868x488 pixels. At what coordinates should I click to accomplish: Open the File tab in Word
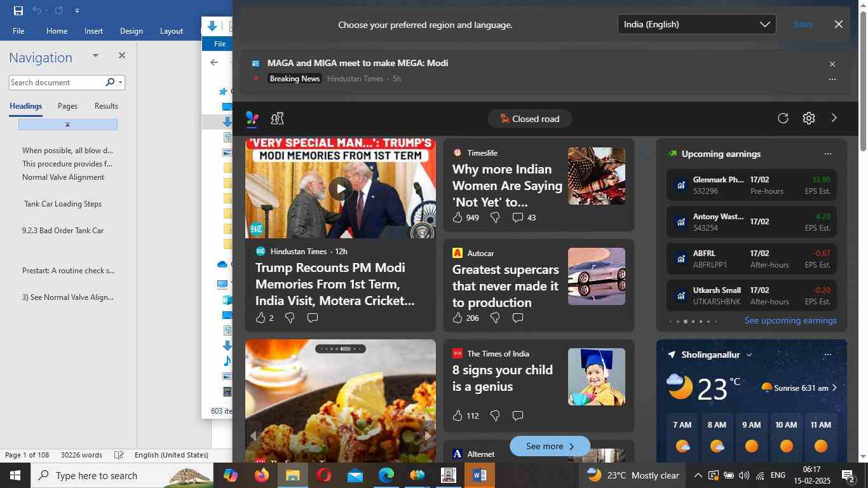(18, 30)
